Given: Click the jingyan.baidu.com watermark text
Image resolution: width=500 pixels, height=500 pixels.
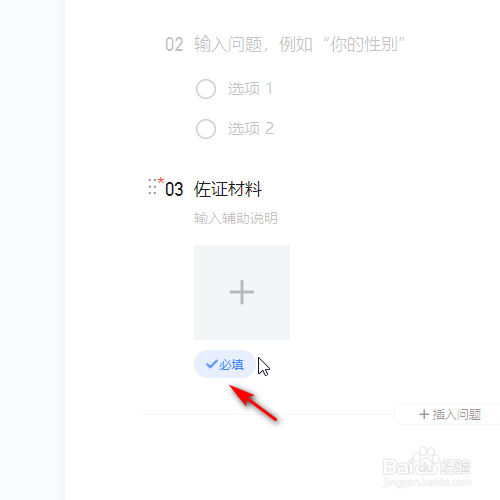Looking at the screenshot, I should pos(427,482).
